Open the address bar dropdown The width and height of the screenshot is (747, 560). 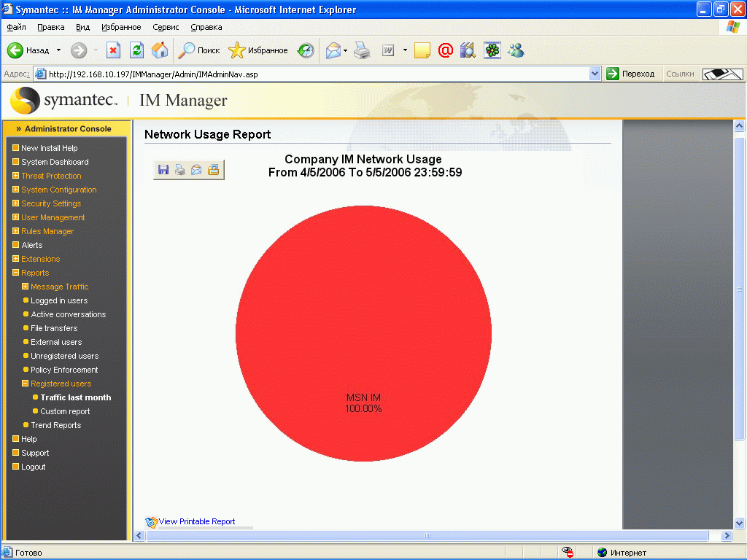coord(595,74)
